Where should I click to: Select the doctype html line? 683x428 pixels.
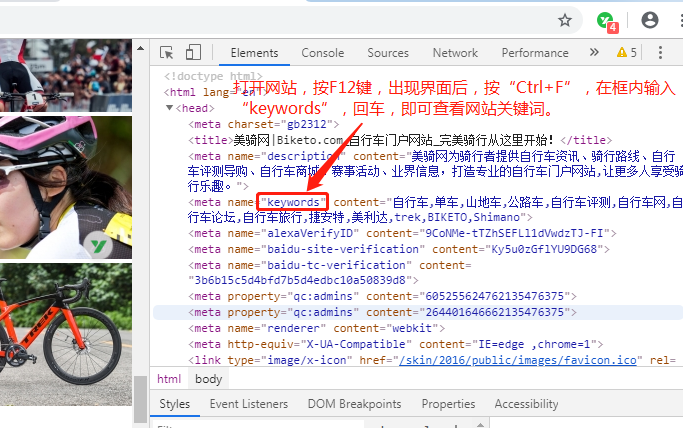pyautogui.click(x=213, y=76)
